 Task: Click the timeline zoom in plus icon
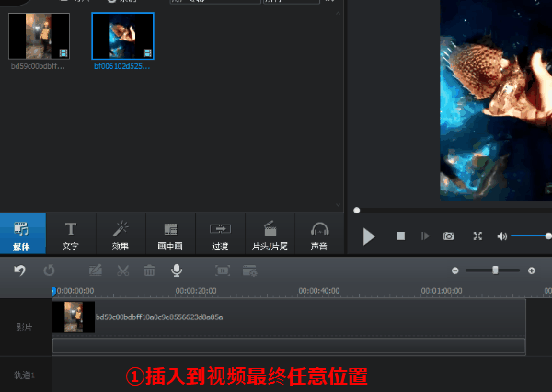532,271
